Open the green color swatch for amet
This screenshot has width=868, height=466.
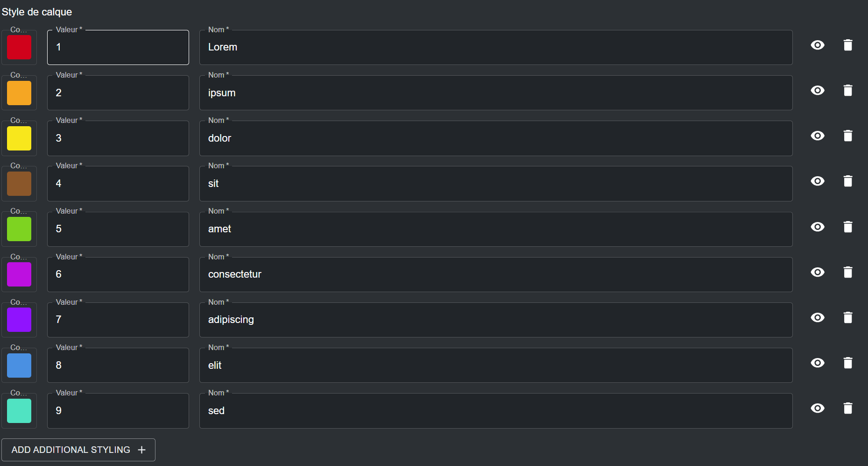(19, 229)
